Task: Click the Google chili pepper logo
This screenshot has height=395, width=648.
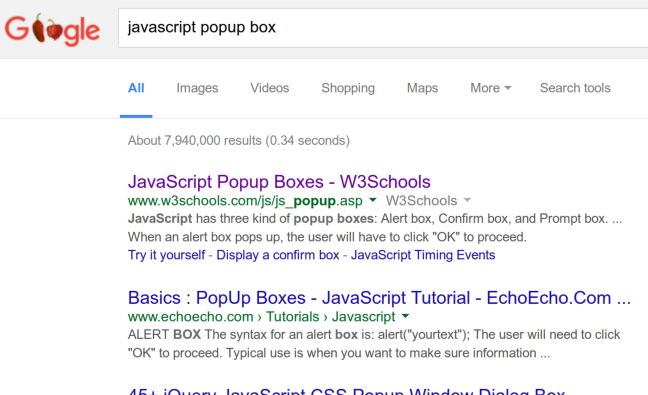Action: point(52,29)
